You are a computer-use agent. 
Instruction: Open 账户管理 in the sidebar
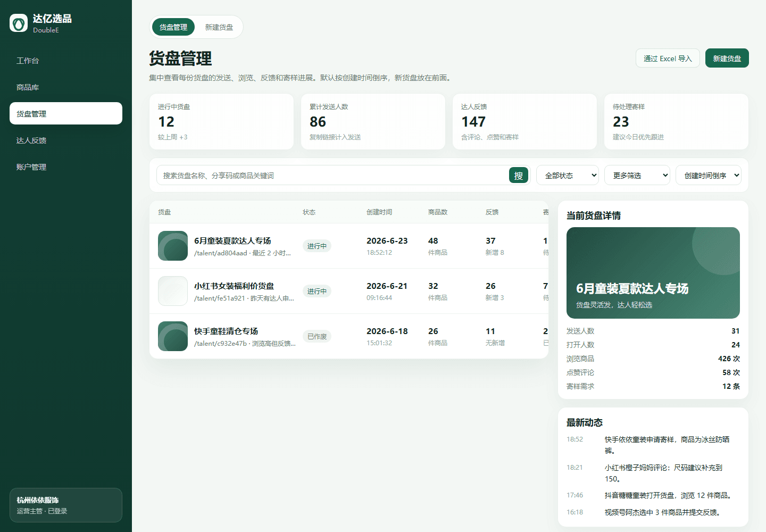coord(66,167)
